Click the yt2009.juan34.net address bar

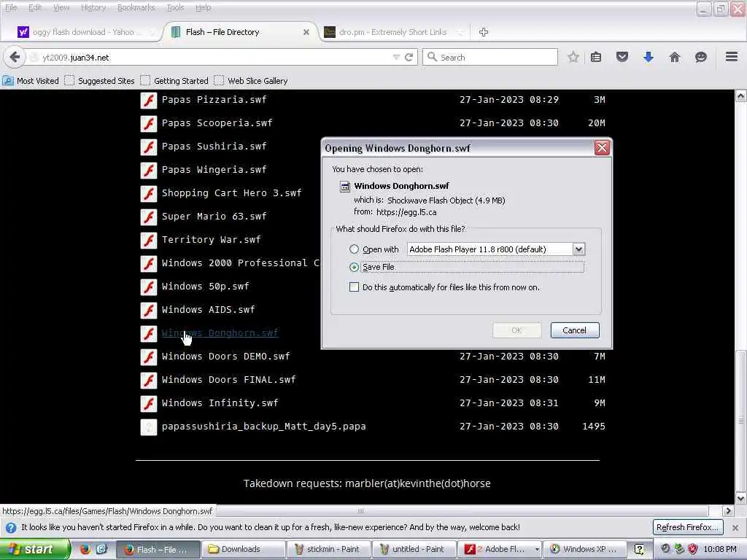pos(209,57)
